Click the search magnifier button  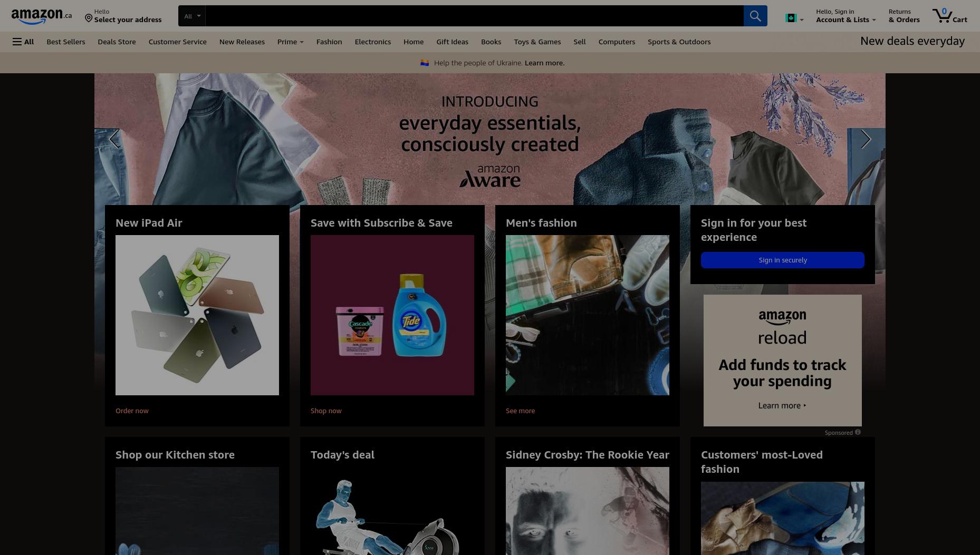[x=755, y=16]
